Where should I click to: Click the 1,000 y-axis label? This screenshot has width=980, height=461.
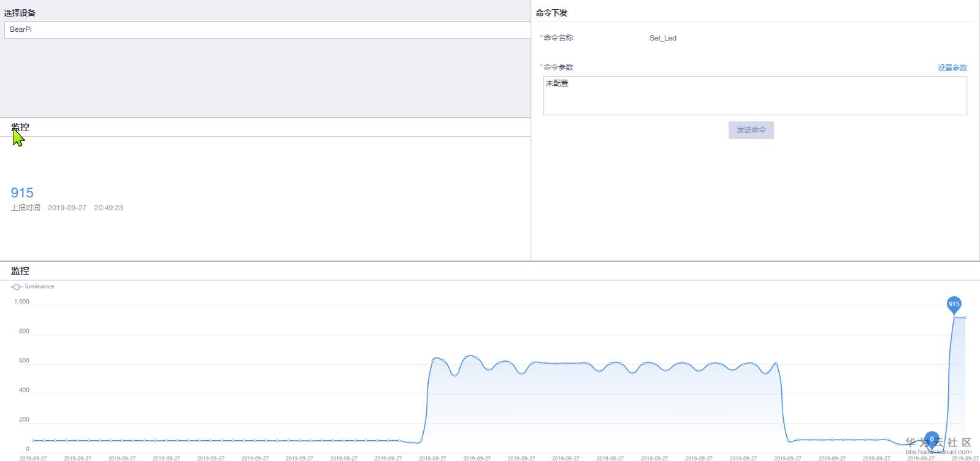(x=21, y=302)
